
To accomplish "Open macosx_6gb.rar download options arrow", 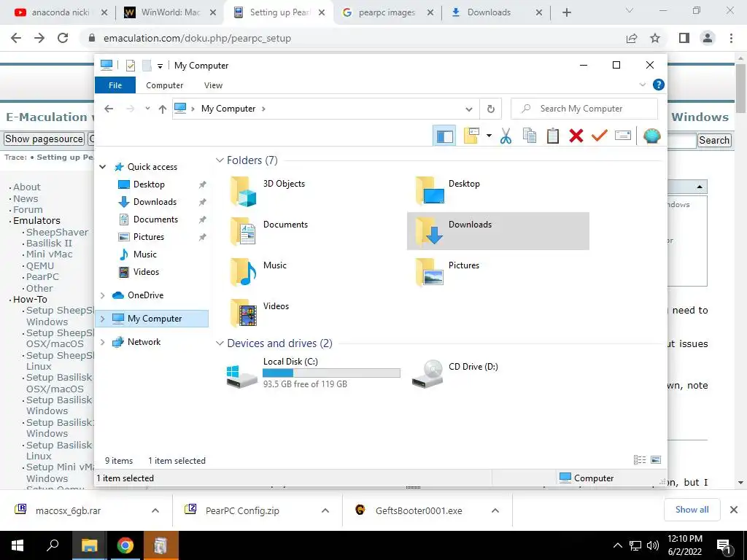I will pos(155,510).
